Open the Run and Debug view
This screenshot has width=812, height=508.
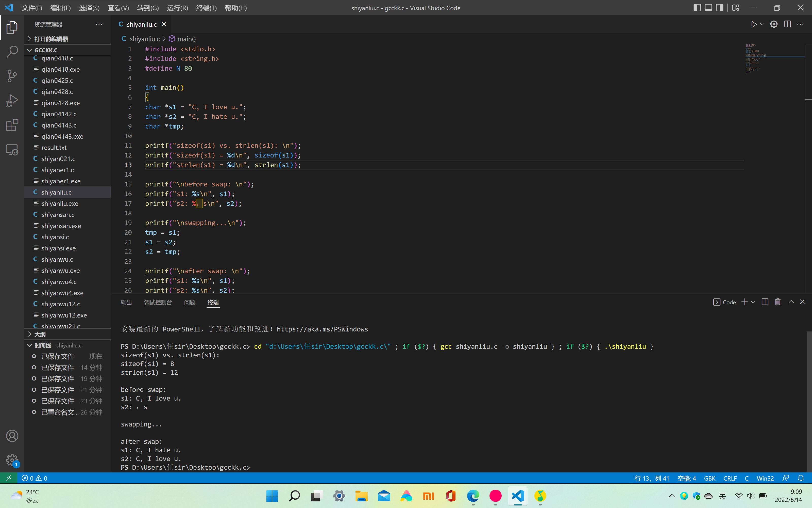(x=12, y=101)
